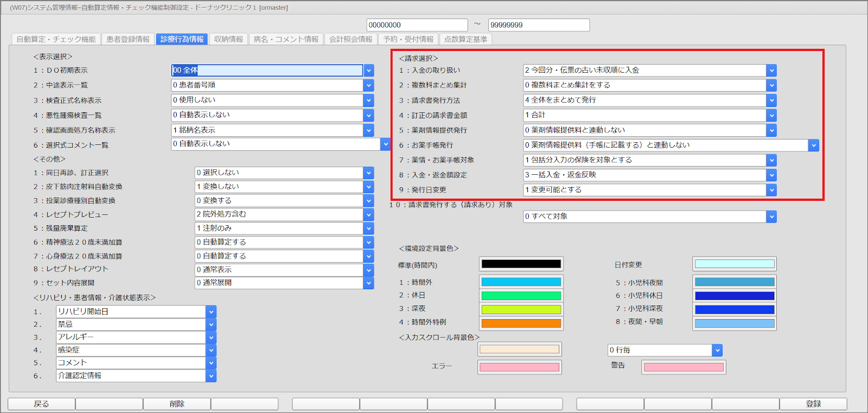
Task: Expand the 中途表示一覧 dropdown arrow
Action: [369, 85]
